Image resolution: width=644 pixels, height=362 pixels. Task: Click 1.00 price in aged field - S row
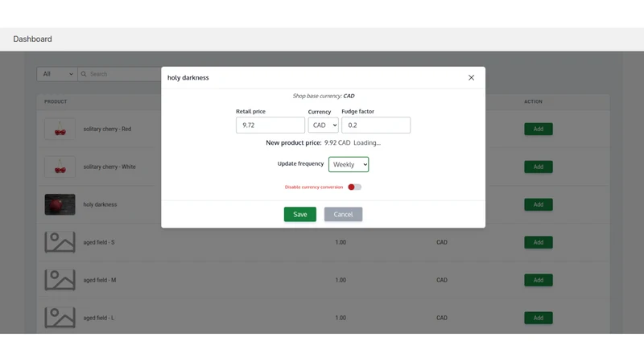[x=341, y=242]
